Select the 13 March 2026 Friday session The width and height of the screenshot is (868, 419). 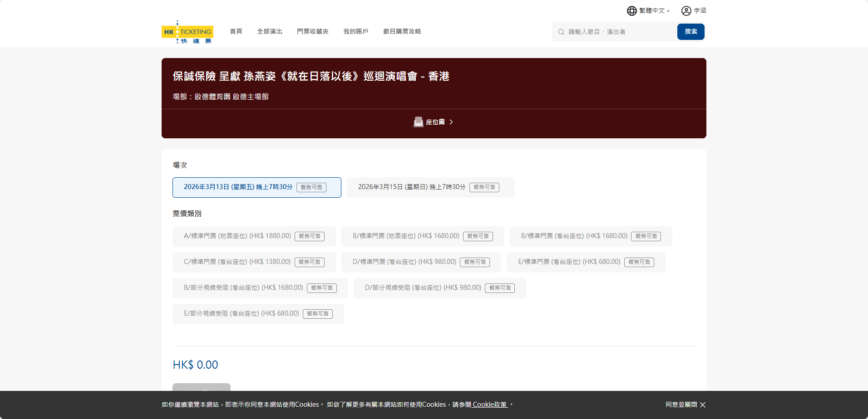256,187
